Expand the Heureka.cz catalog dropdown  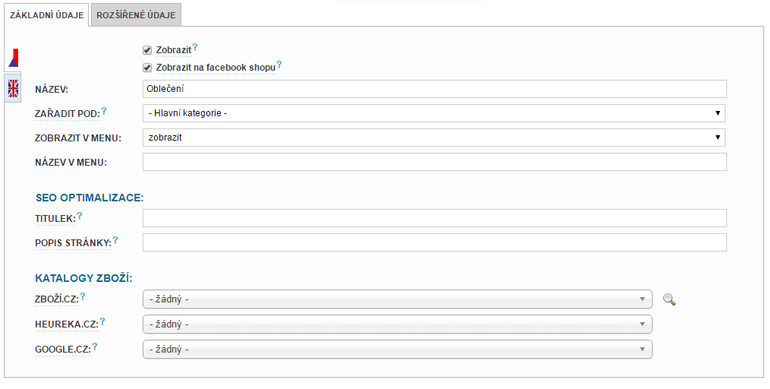[397, 324]
